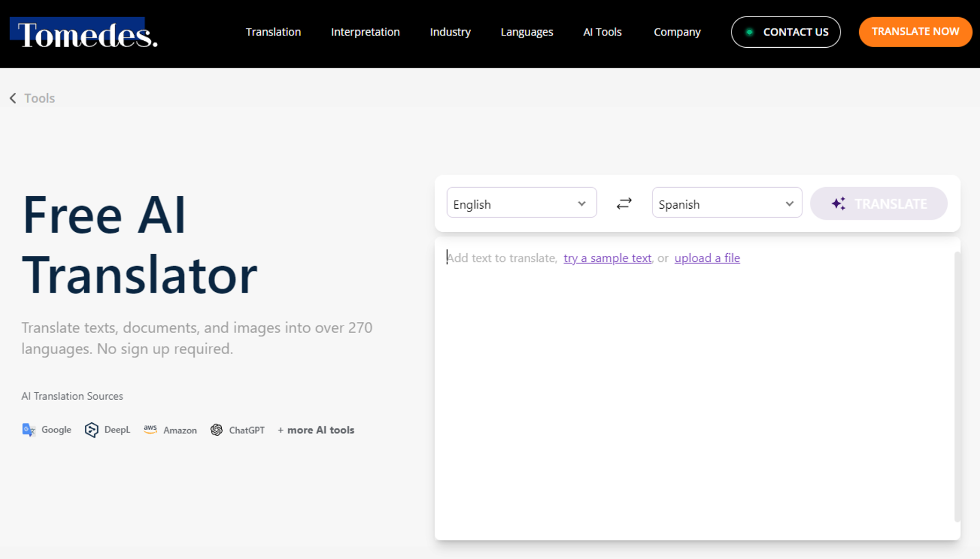Click the TRANSLATE NOW button
980x559 pixels.
915,32
